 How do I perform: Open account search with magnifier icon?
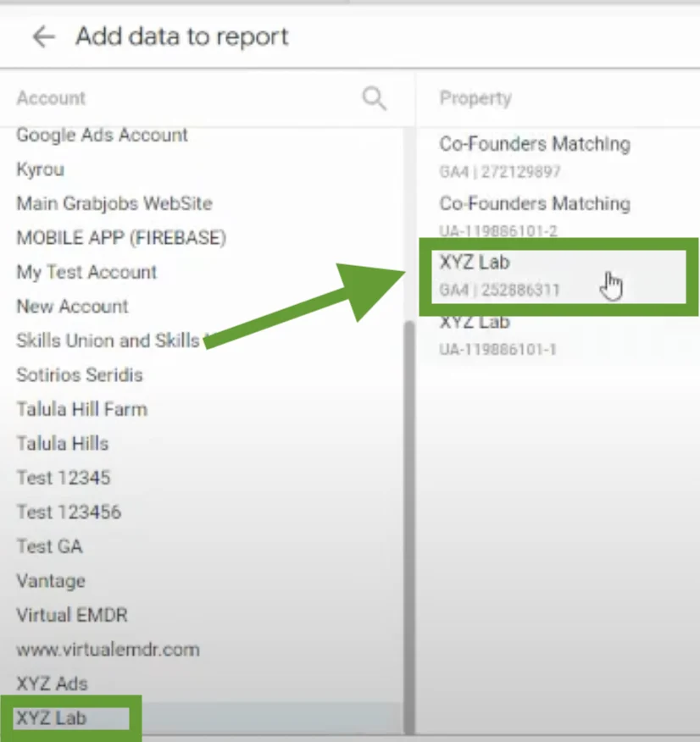point(374,98)
